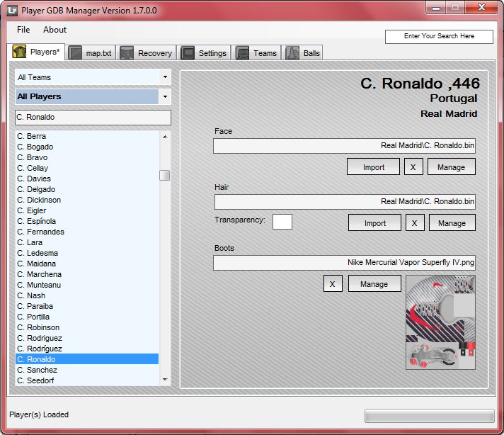
Task: Click the Nike Mercurial boots texture preview
Action: tap(441, 322)
